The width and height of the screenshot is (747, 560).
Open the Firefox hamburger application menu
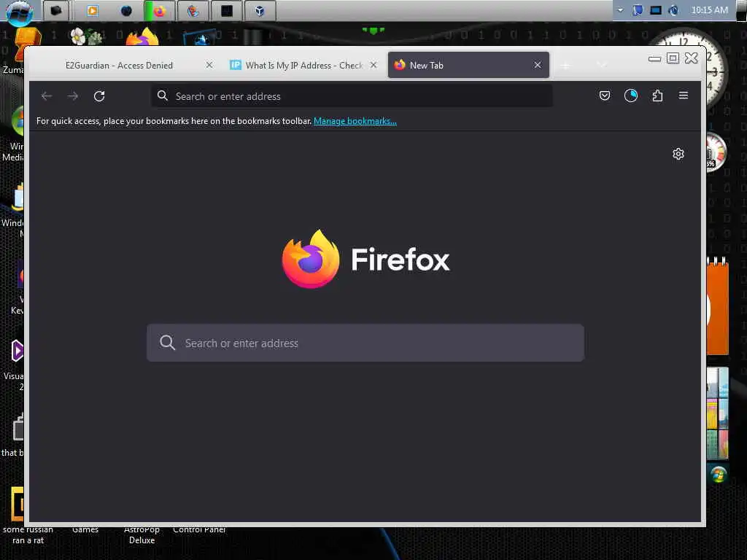(683, 96)
